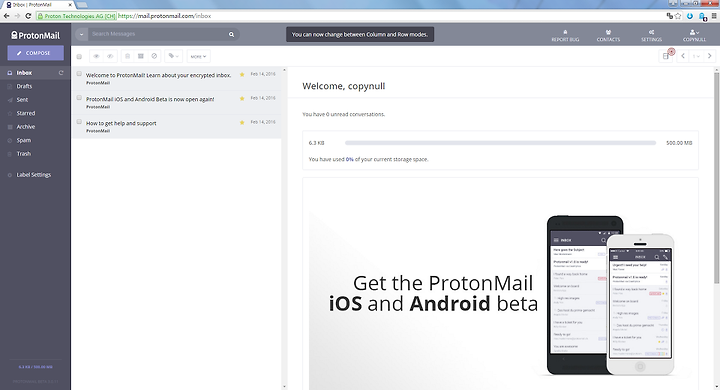Go to previous page arrow
Image resolution: width=720 pixels, height=390 pixels.
click(683, 56)
